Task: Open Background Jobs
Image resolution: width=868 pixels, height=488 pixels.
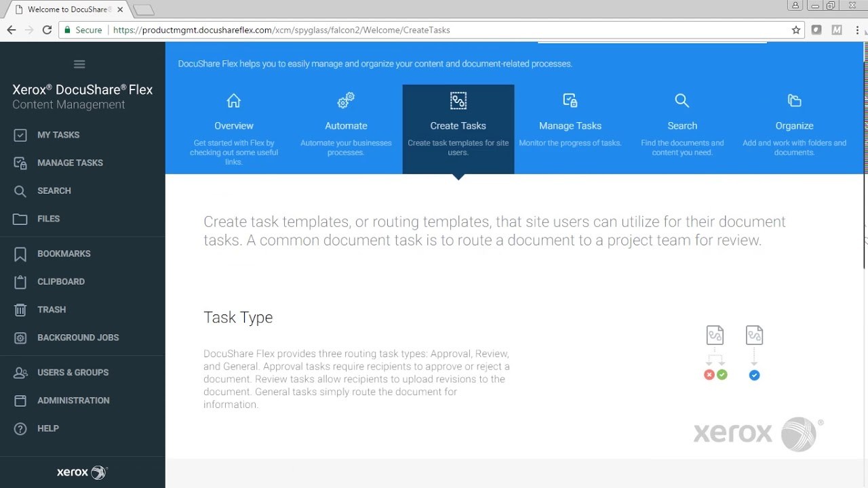Action: (20, 338)
